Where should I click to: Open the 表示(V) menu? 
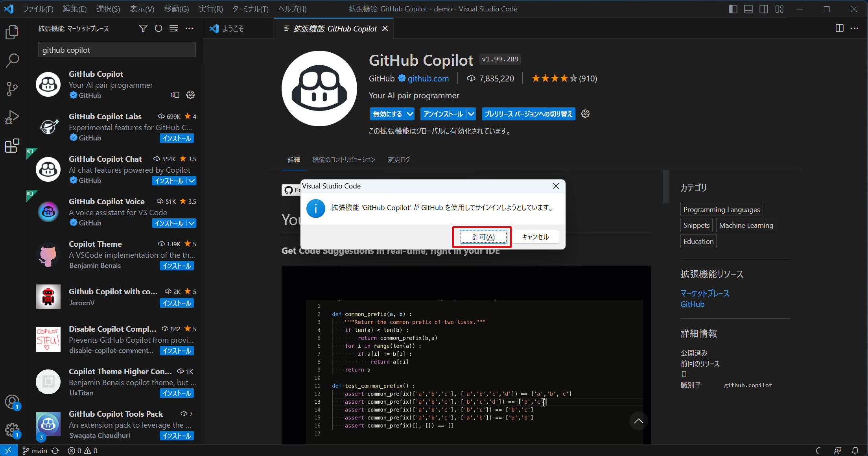(x=142, y=9)
